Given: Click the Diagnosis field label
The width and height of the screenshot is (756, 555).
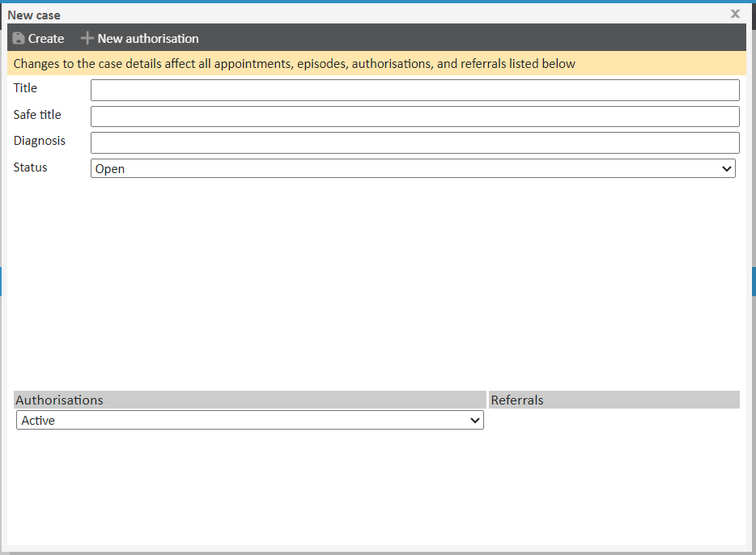Looking at the screenshot, I should 40,141.
